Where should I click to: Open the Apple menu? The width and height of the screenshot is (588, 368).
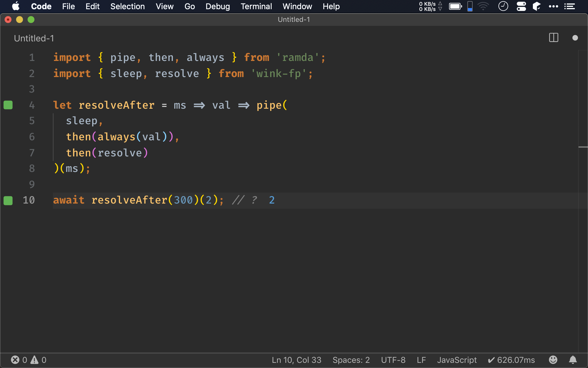click(x=16, y=6)
